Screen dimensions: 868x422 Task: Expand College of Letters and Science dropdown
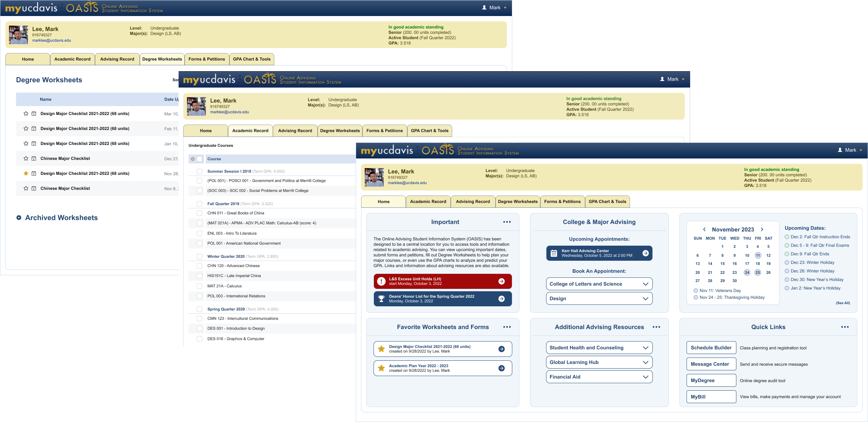599,284
